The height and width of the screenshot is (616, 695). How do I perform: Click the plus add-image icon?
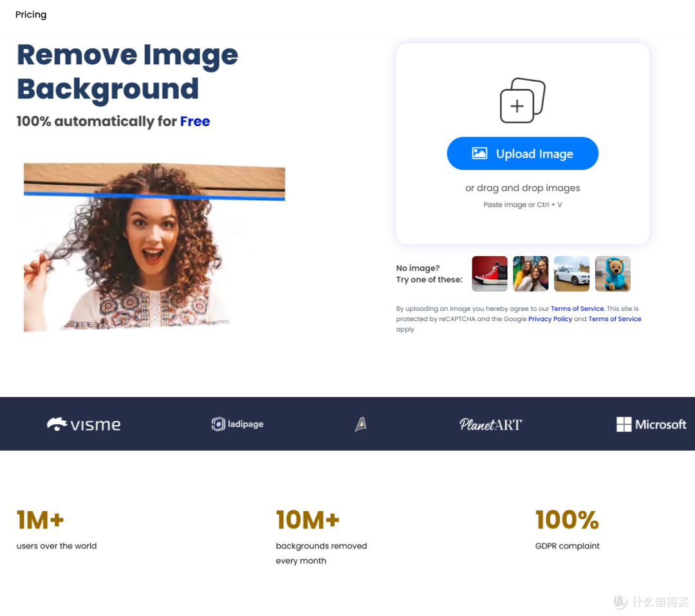point(523,100)
